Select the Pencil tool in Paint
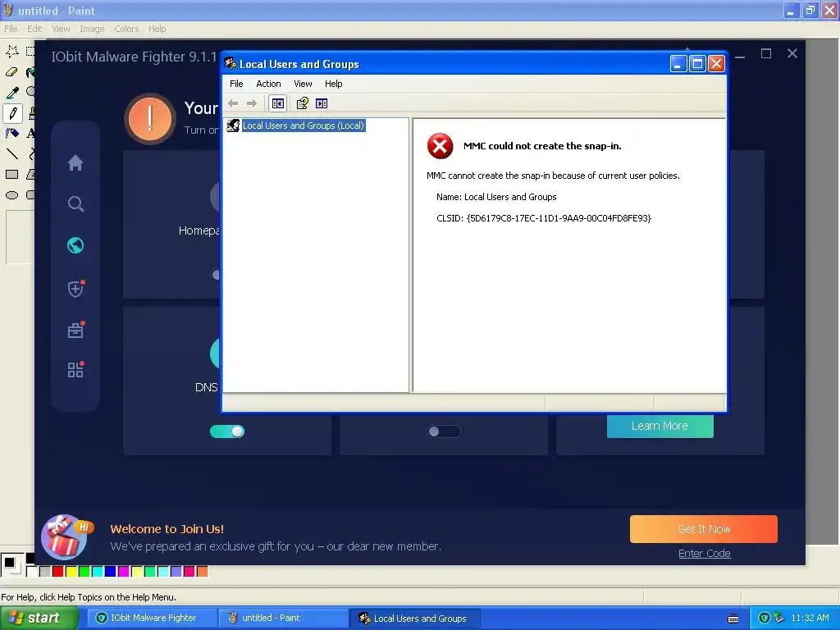 [x=13, y=113]
